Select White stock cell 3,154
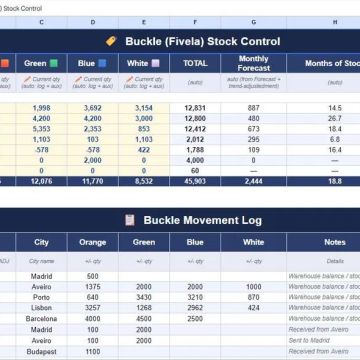This screenshot has width=360, height=360. (x=144, y=108)
